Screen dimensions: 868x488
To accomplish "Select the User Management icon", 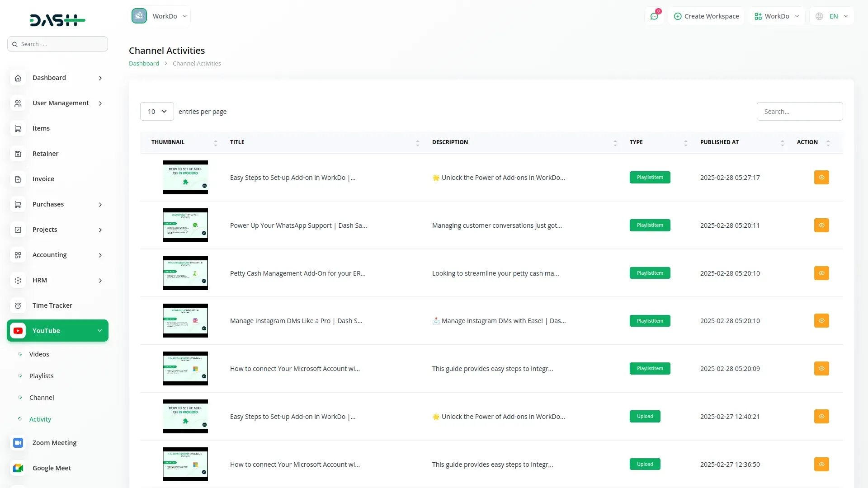I will pos(18,103).
